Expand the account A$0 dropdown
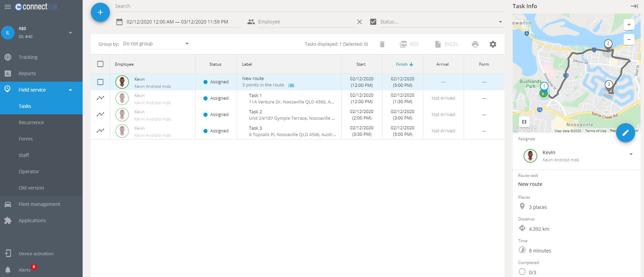Image resolution: width=644 pixels, height=277 pixels. (x=70, y=33)
